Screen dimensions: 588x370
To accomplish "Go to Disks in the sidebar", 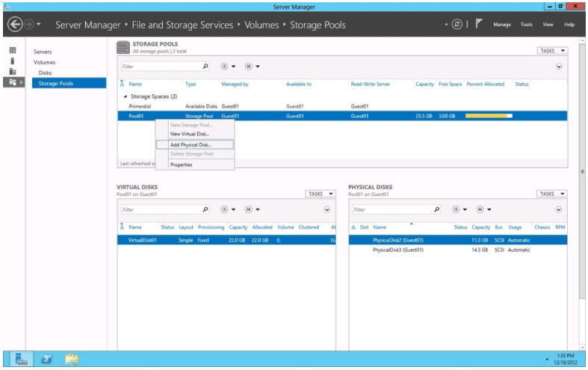I will pyautogui.click(x=46, y=73).
